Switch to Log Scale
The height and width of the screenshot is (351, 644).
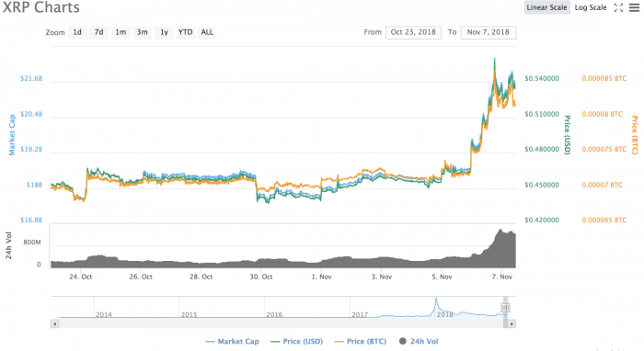click(x=591, y=7)
